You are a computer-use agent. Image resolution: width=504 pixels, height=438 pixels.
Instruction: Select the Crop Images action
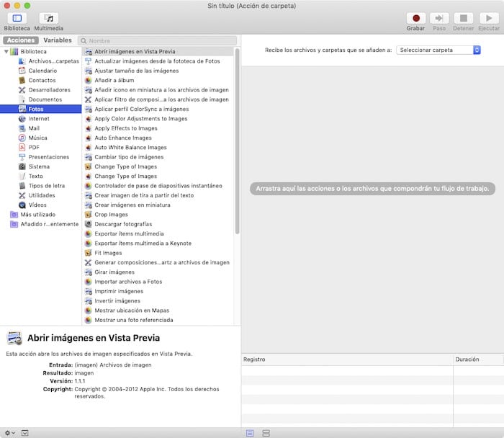tap(111, 215)
